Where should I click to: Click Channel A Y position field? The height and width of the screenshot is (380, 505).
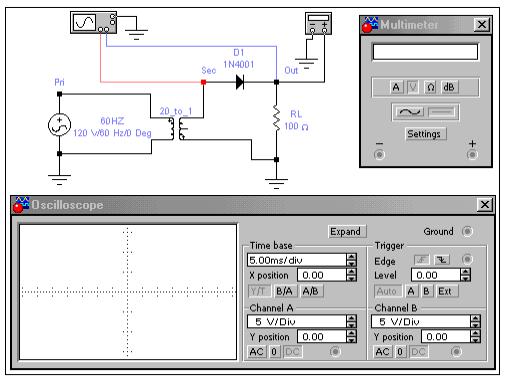tap(321, 337)
